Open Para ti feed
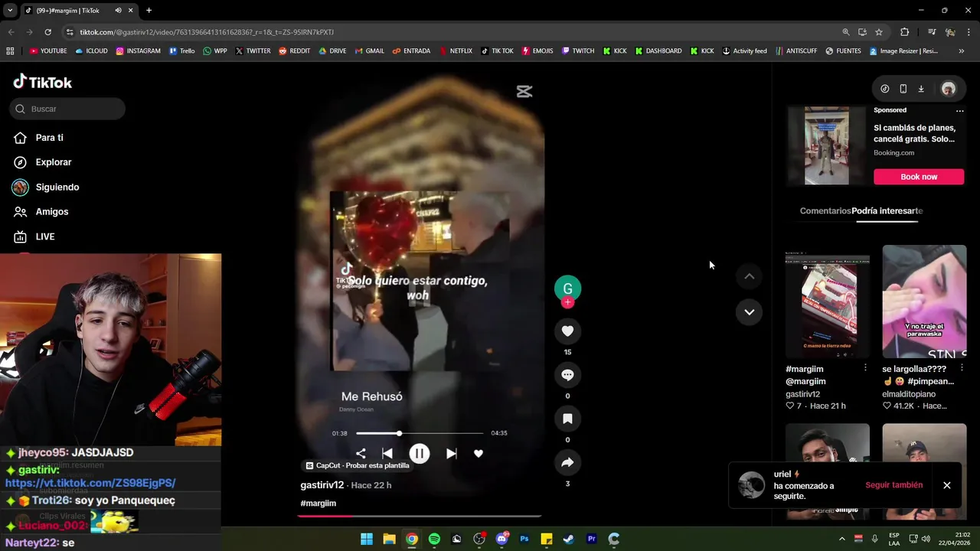980x551 pixels. (x=49, y=138)
